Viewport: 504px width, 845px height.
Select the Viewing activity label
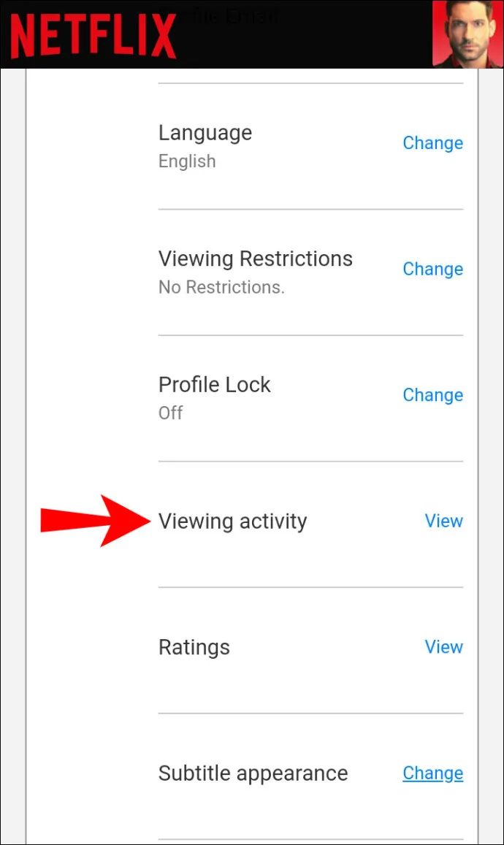(233, 521)
